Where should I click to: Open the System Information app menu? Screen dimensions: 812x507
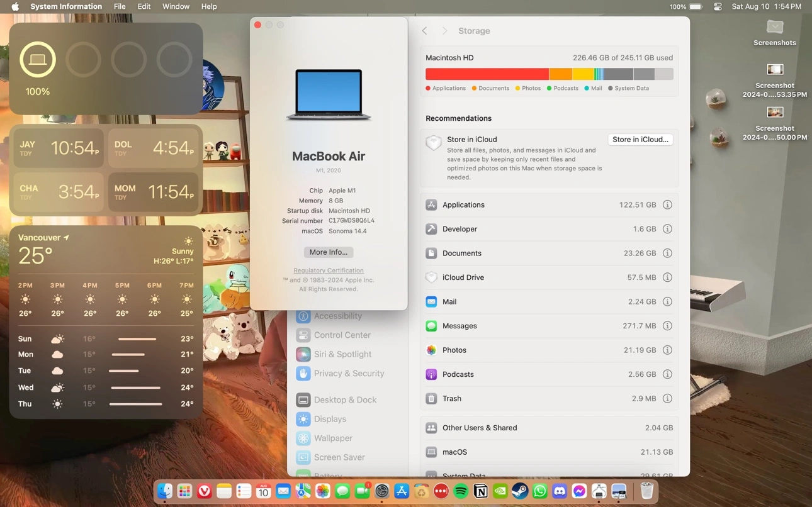click(x=66, y=7)
